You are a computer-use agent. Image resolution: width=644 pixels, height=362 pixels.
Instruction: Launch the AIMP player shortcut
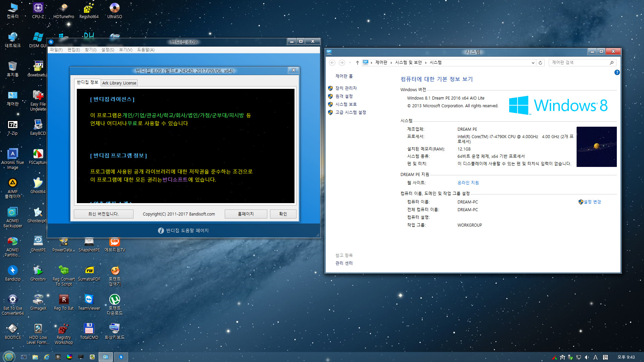pos(12,188)
